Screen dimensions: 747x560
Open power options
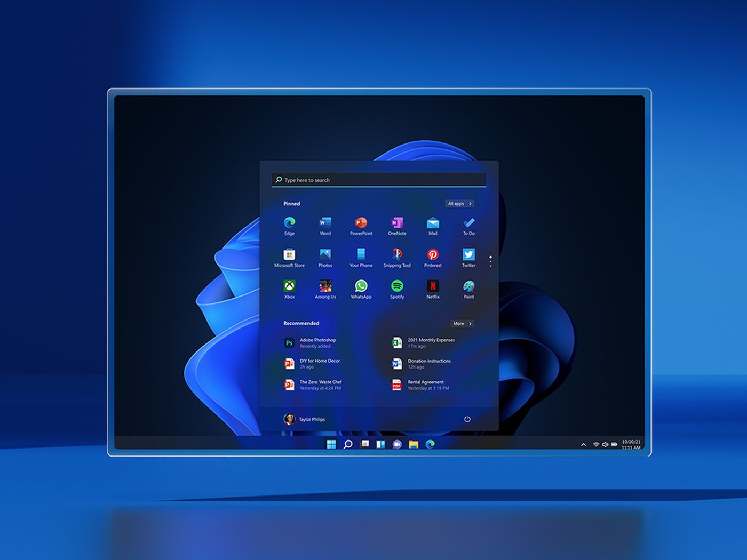click(467, 419)
